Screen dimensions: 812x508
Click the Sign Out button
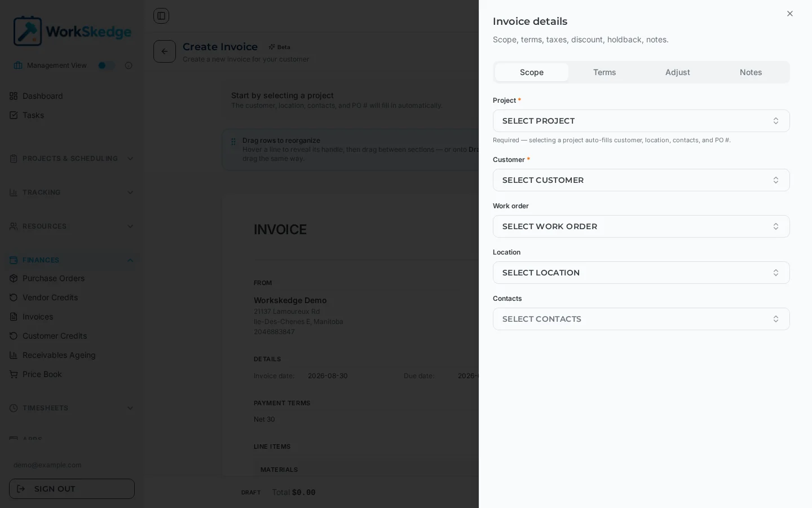72,489
